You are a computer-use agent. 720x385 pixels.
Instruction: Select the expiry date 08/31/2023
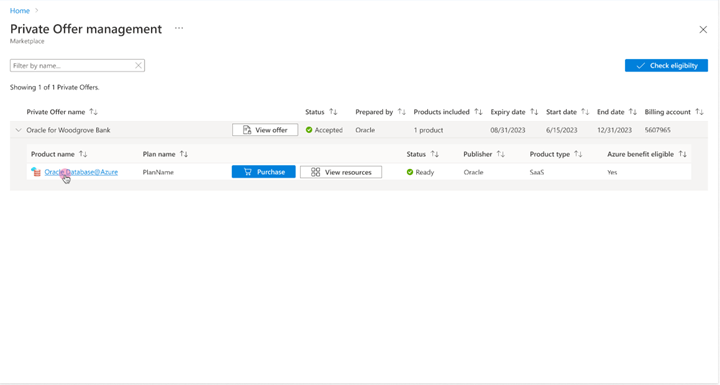507,130
